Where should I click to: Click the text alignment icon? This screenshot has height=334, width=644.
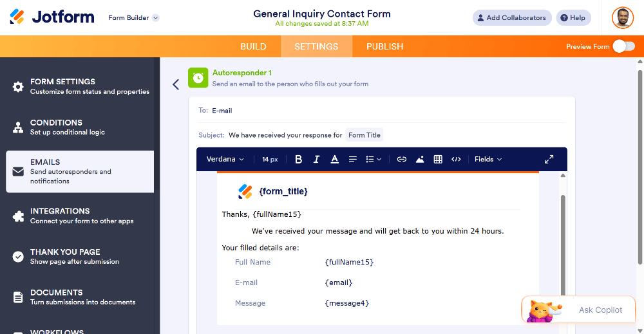[x=352, y=159]
